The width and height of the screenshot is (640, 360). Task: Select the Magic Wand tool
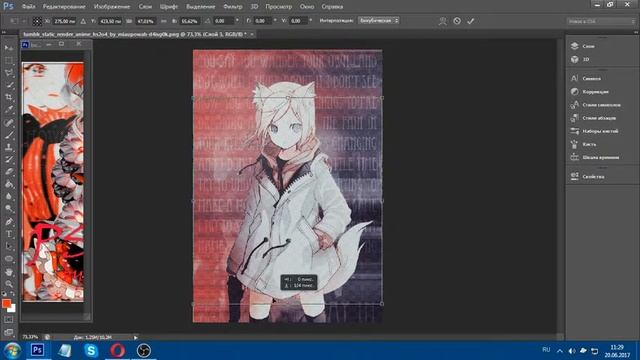click(9, 85)
